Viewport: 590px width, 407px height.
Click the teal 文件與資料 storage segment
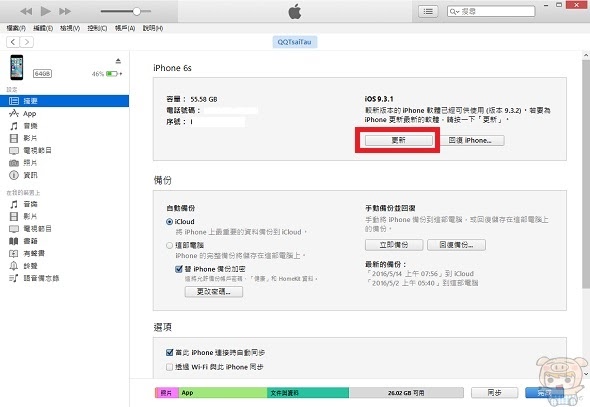[308, 393]
